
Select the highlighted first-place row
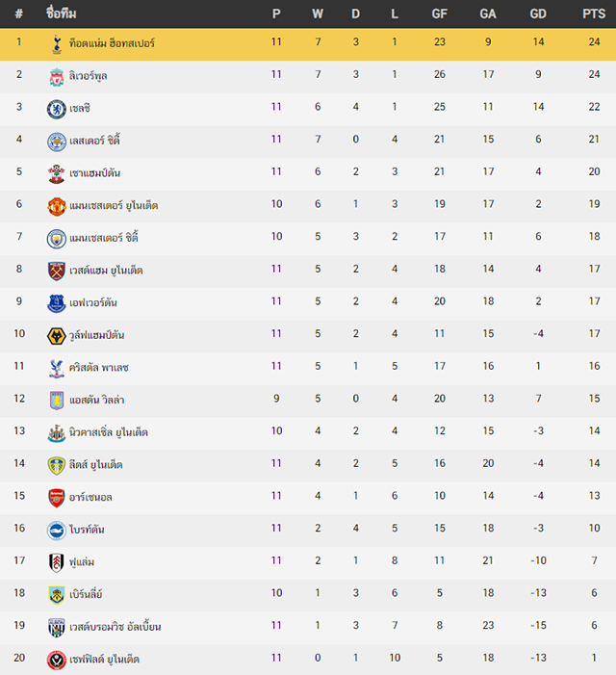pos(308,44)
